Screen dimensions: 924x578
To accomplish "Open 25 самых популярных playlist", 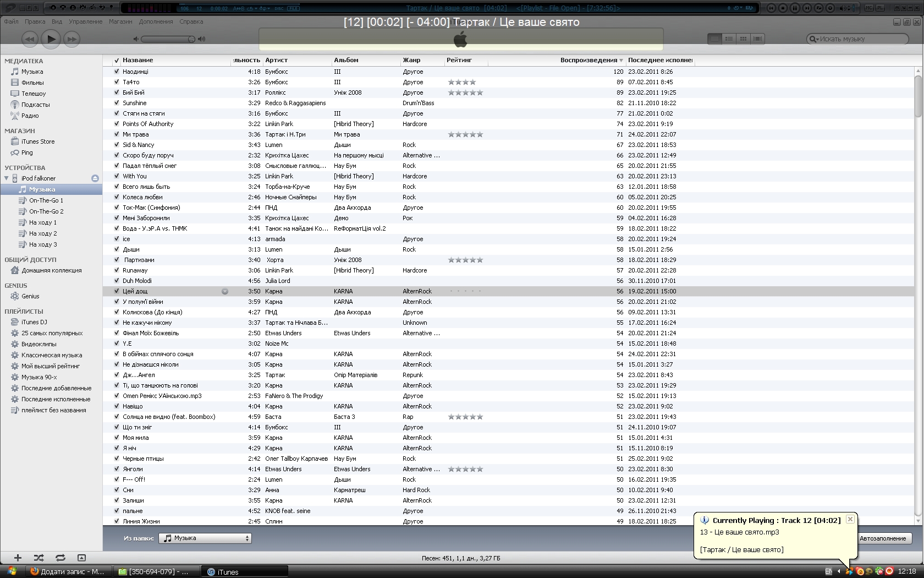I will 47,333.
